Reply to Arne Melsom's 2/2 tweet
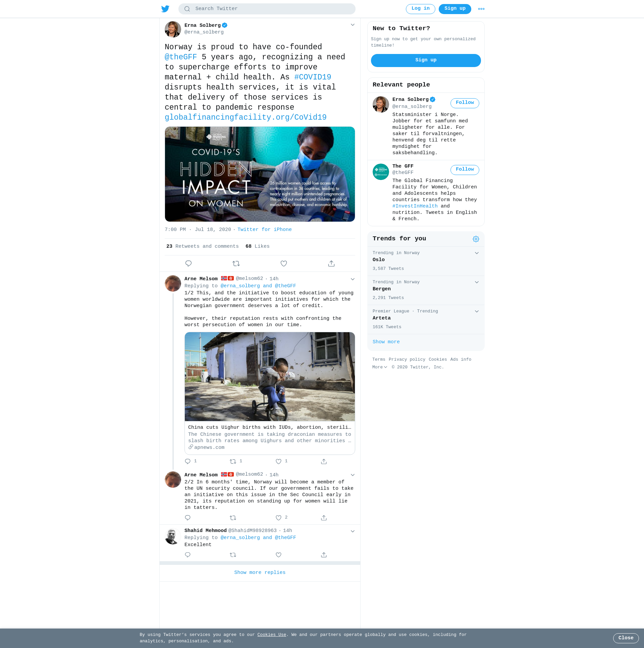This screenshot has height=648, width=644. (187, 518)
